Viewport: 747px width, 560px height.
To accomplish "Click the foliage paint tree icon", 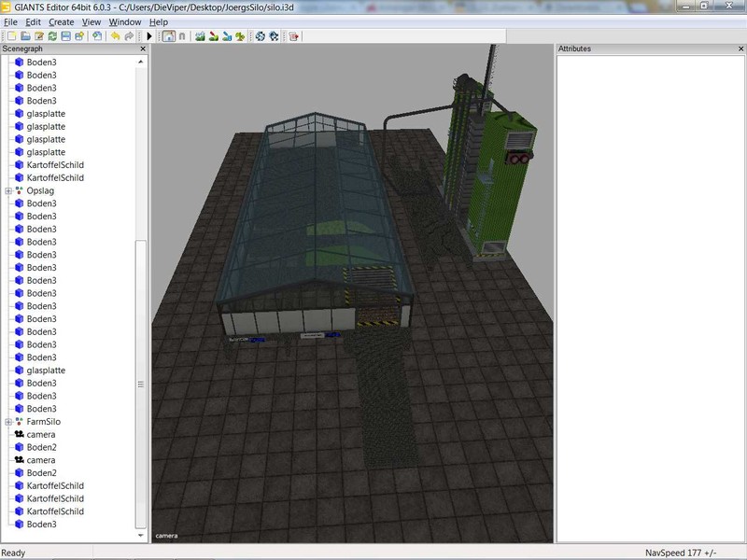I will (240, 36).
